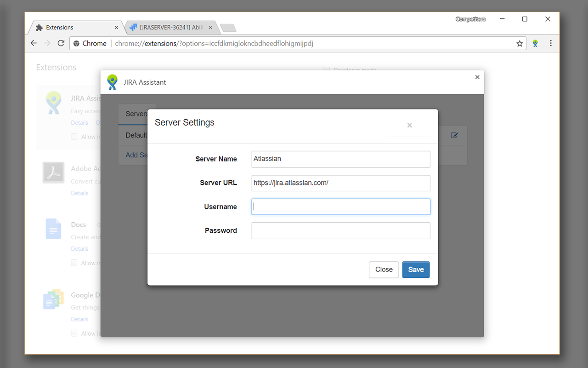The width and height of the screenshot is (588, 368).
Task: Click the Close button in Server Settings
Action: coord(384,270)
